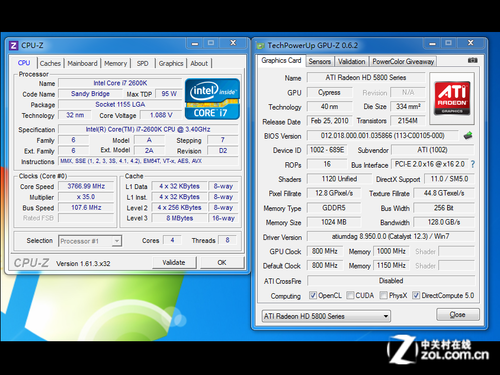Open the PowerColor Giveaway tab
Screen dimensions: 500x375
point(403,61)
